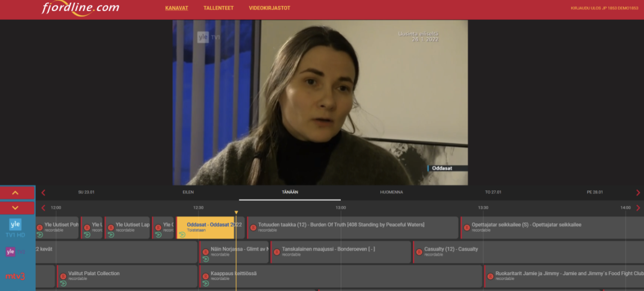Toggle recording for Tanskalainen maajussi
The height and width of the screenshot is (291, 644).
coord(277,252)
